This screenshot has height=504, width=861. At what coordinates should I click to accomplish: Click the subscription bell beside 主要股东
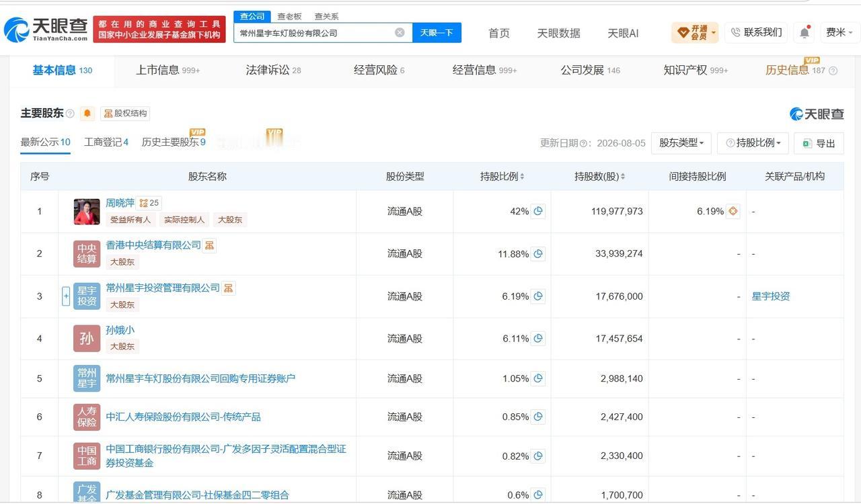point(87,114)
